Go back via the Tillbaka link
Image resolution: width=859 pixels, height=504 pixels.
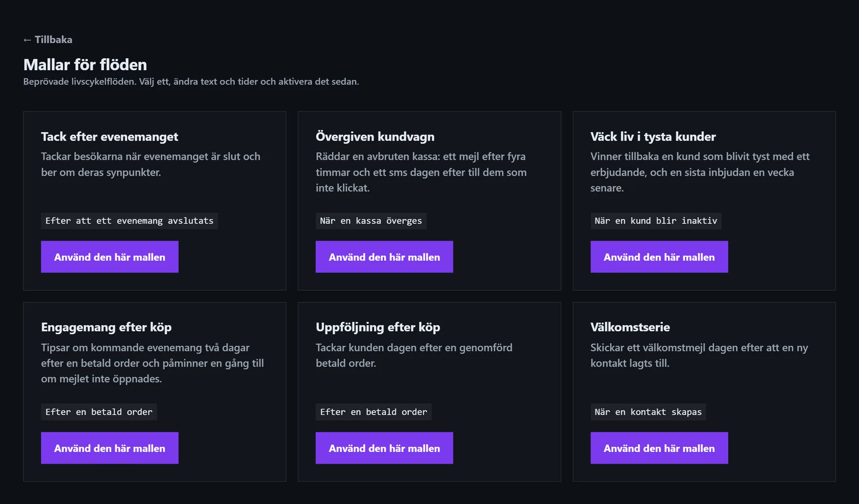(48, 40)
